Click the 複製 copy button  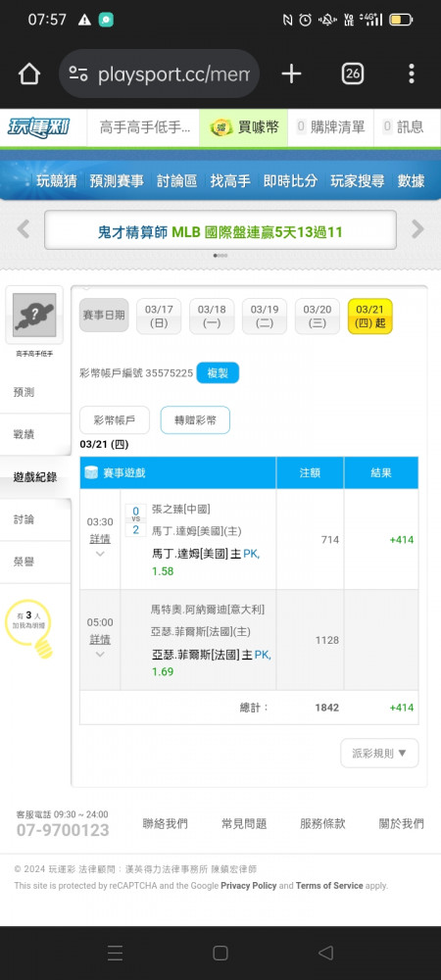(218, 373)
